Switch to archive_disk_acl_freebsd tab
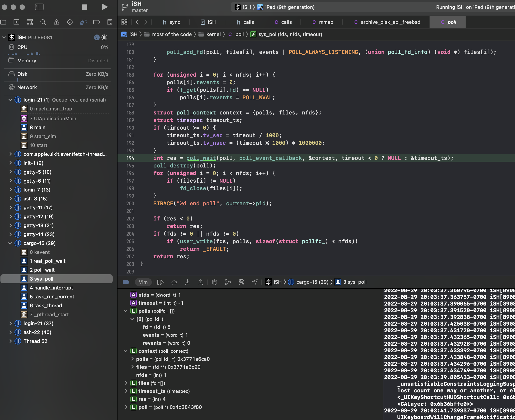Image resolution: width=515 pixels, height=420 pixels. point(387,22)
